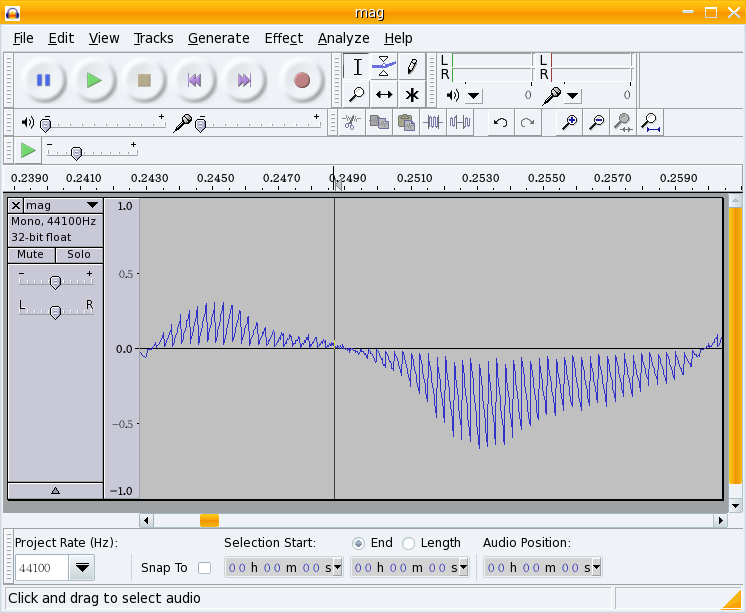Open the Project Rate dropdown
The image size is (746, 613).
[82, 568]
